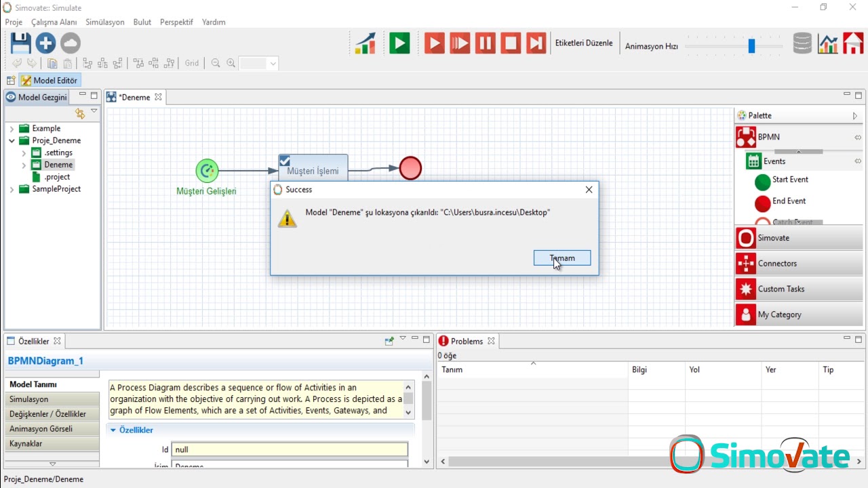Toggle the checkbox on Müşteri İşlemi task

[x=285, y=161]
